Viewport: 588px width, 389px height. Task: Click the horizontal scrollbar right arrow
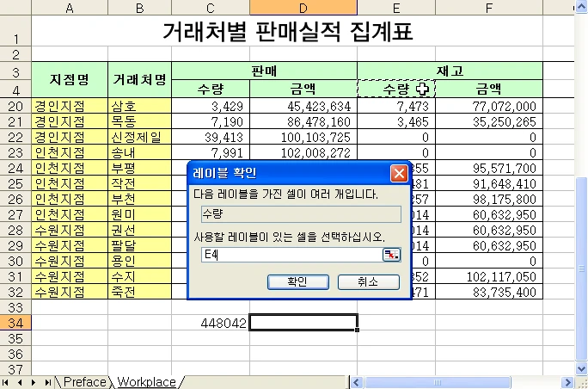[x=568, y=383]
